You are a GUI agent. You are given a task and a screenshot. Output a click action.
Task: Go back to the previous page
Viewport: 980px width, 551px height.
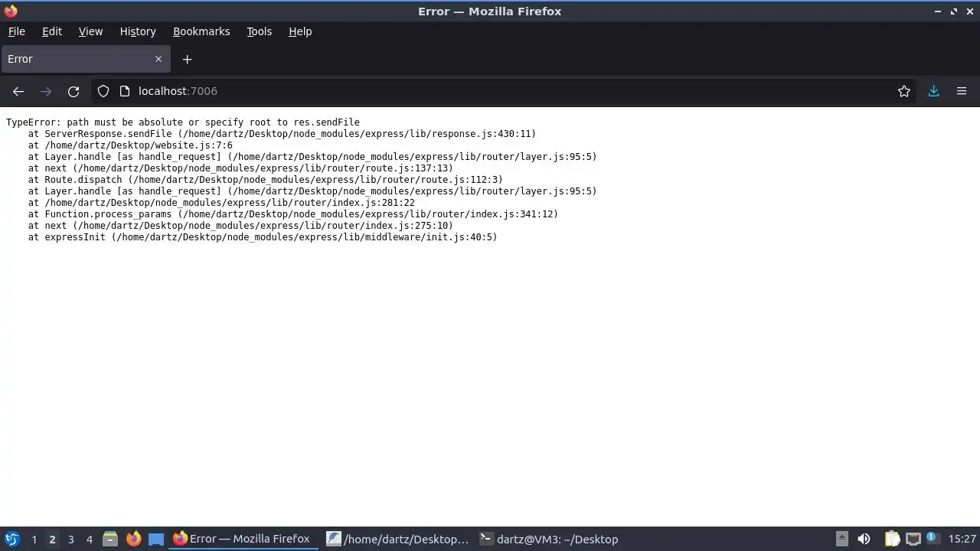click(x=18, y=91)
